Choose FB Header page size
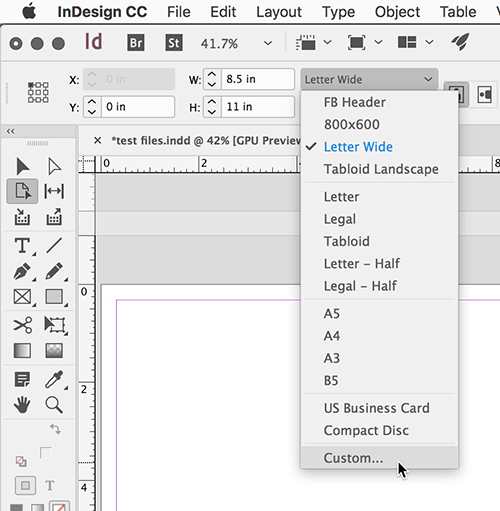The width and height of the screenshot is (500, 511). pos(380,102)
